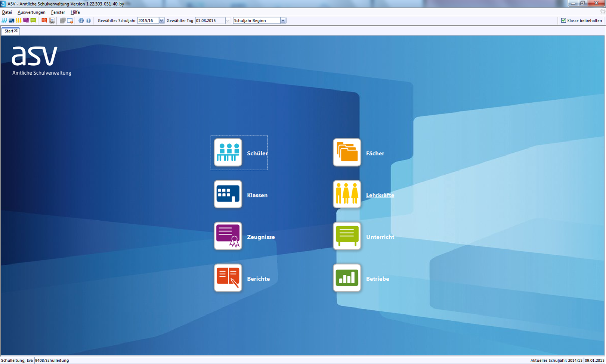This screenshot has height=364, width=606.
Task: Open the Klassen module tile icon
Action: [228, 195]
